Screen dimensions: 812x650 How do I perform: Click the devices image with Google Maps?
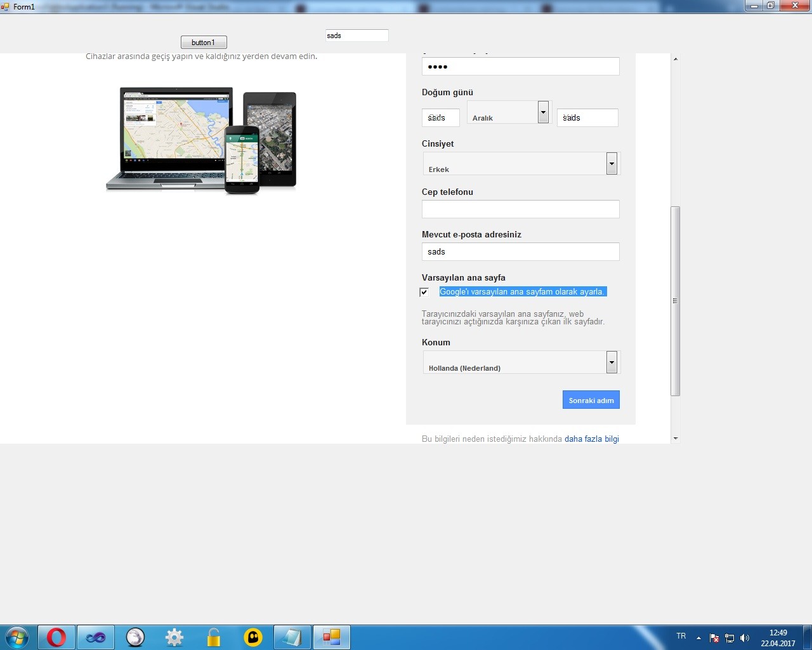pyautogui.click(x=201, y=140)
